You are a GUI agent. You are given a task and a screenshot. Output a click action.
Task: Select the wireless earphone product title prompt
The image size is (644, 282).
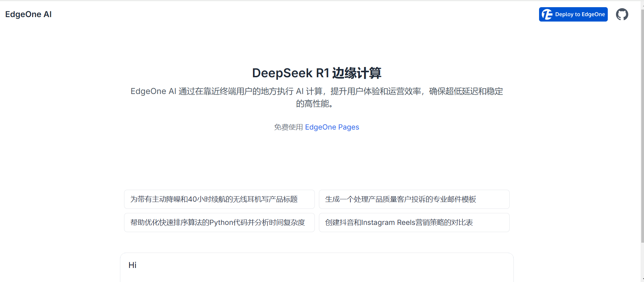(219, 199)
